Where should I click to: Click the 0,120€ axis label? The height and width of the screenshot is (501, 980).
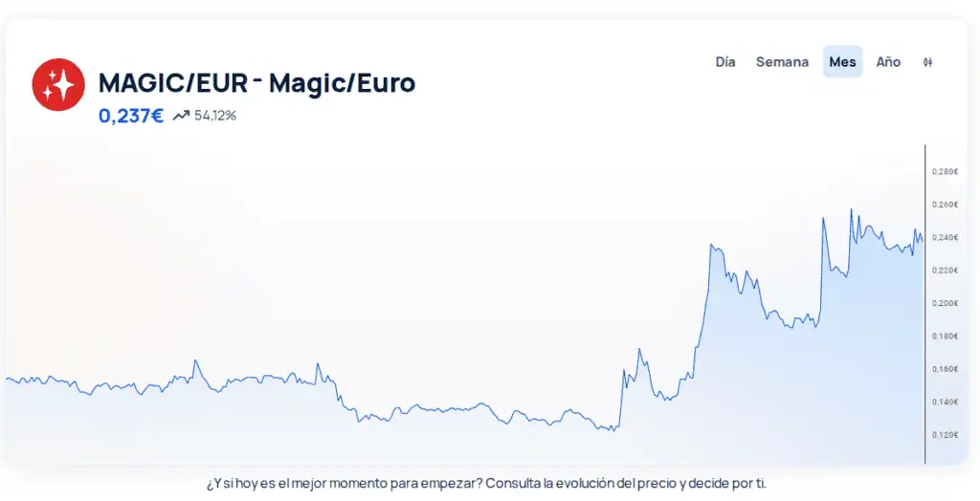(945, 435)
